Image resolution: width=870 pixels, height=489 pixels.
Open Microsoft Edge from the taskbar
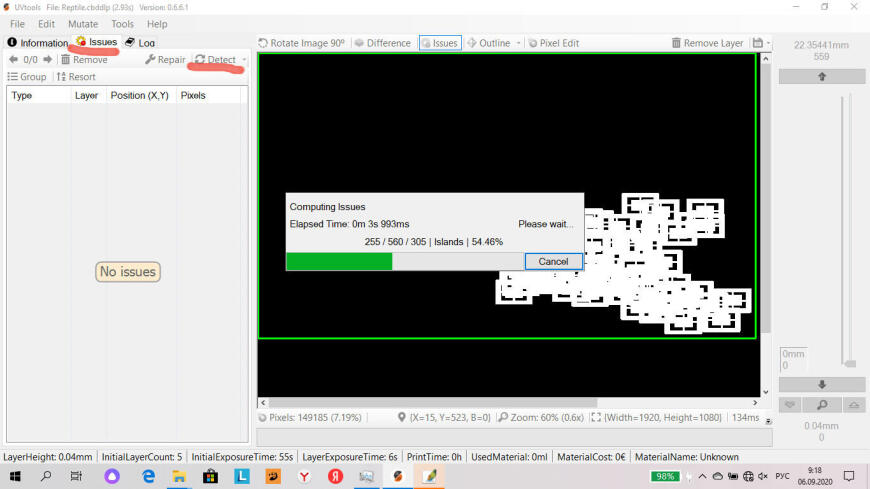[x=148, y=476]
